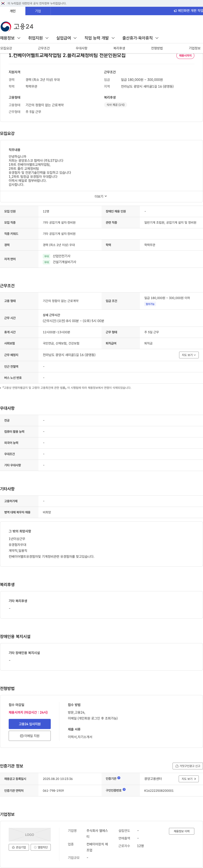Click 국민연금, 산재보험, 건강보험 text

point(61,343)
